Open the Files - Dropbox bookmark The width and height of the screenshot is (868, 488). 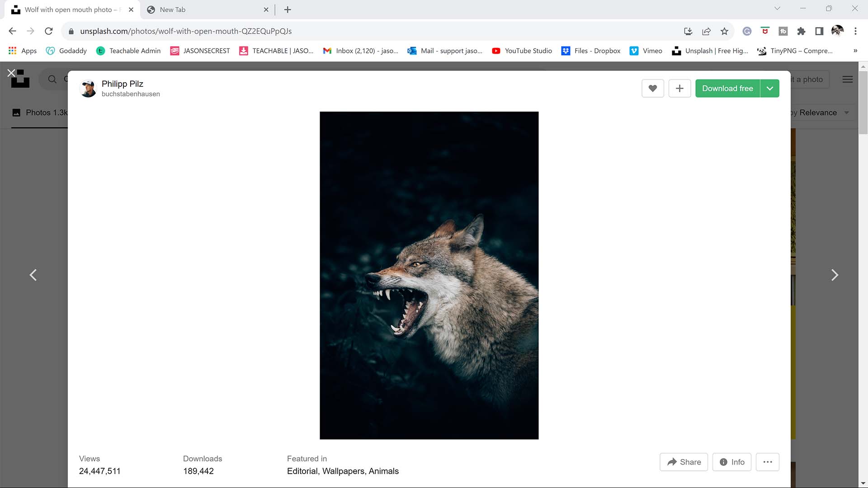pos(591,51)
